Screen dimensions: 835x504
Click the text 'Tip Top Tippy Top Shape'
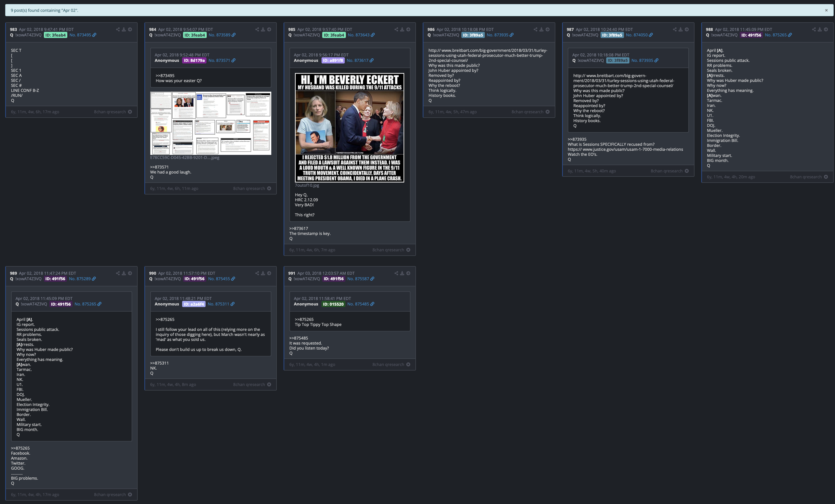318,324
